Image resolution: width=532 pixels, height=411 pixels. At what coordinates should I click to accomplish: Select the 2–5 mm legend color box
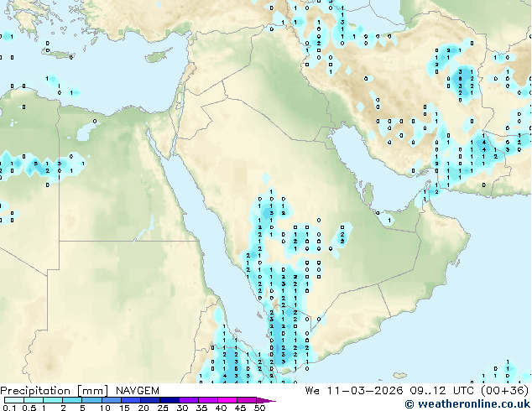tap(72, 400)
